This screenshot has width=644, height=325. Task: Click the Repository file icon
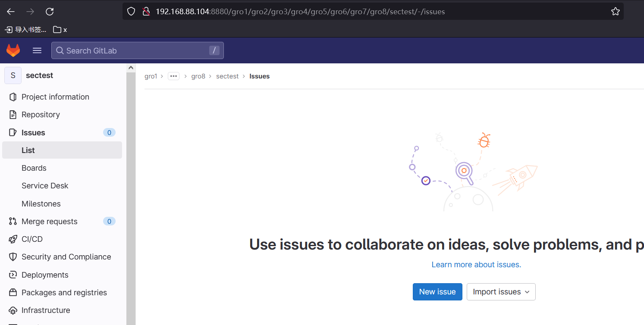tap(13, 115)
